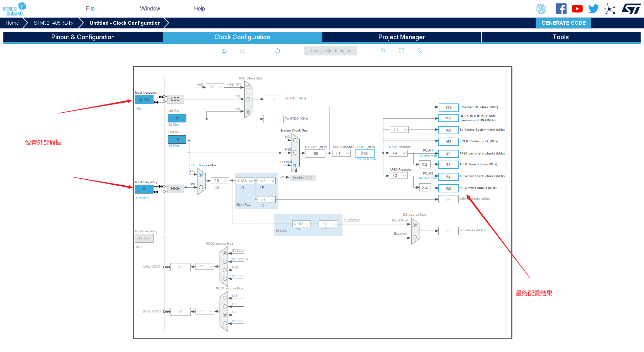Open the YouTube icon link
The image size is (644, 352).
(x=577, y=9)
